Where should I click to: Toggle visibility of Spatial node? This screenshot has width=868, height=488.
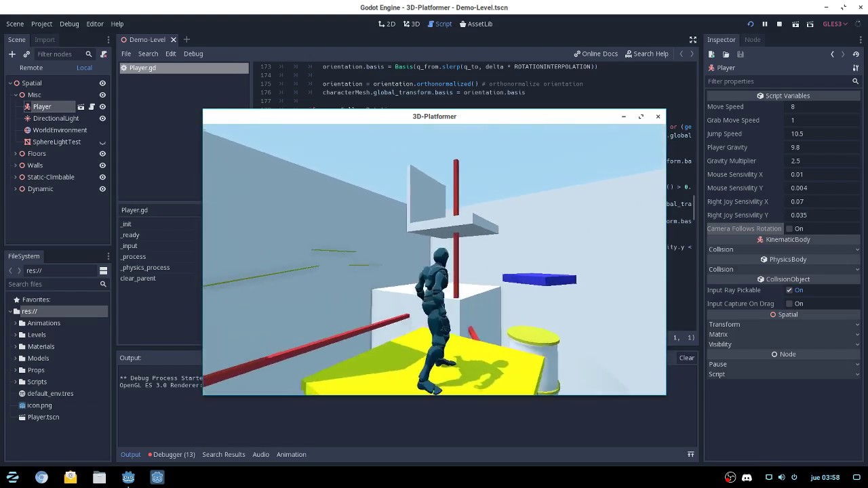click(102, 83)
